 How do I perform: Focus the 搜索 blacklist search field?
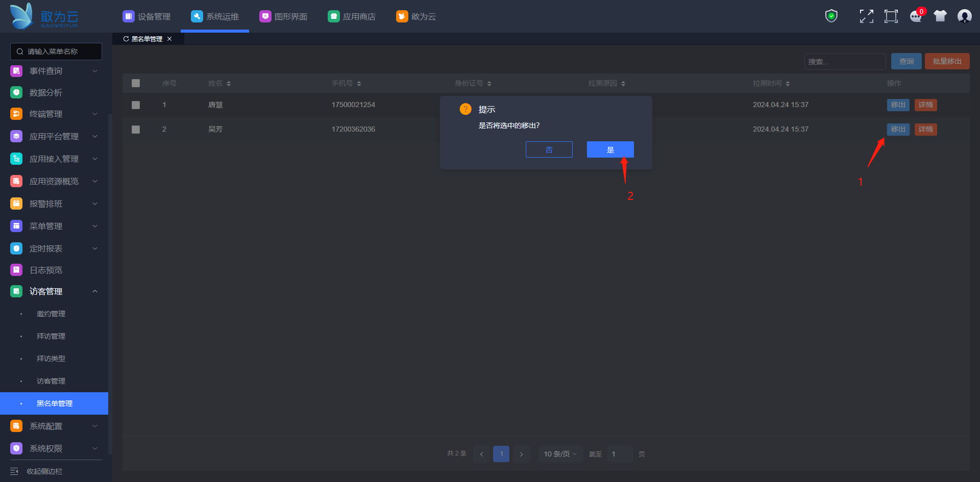pyautogui.click(x=845, y=62)
